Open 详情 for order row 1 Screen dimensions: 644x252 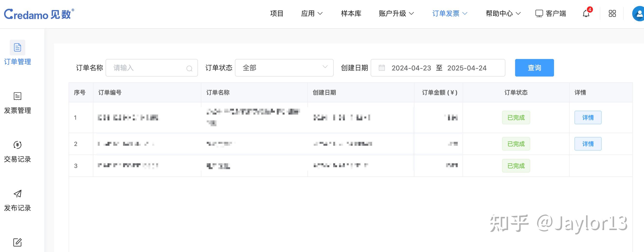tap(588, 117)
